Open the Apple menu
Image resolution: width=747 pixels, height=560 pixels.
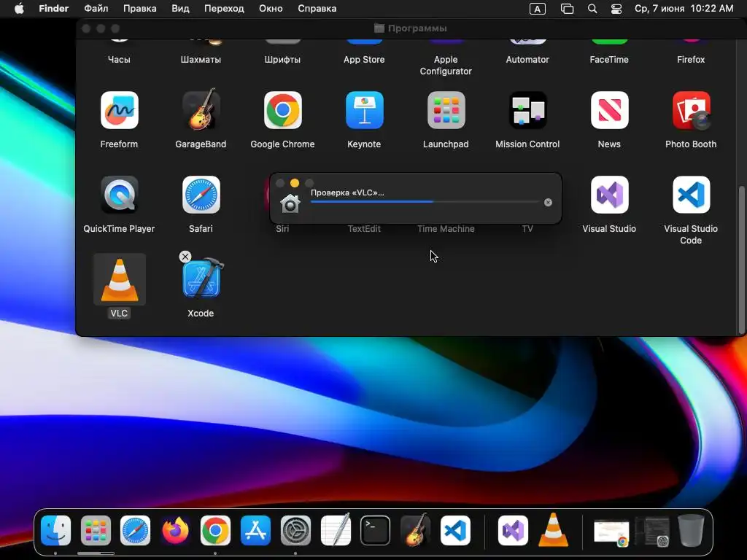tap(19, 9)
